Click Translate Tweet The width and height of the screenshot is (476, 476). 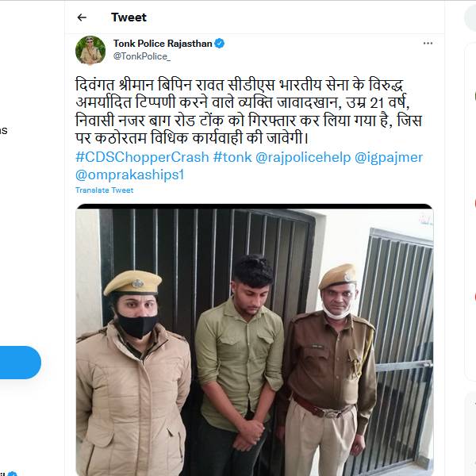coord(104,190)
